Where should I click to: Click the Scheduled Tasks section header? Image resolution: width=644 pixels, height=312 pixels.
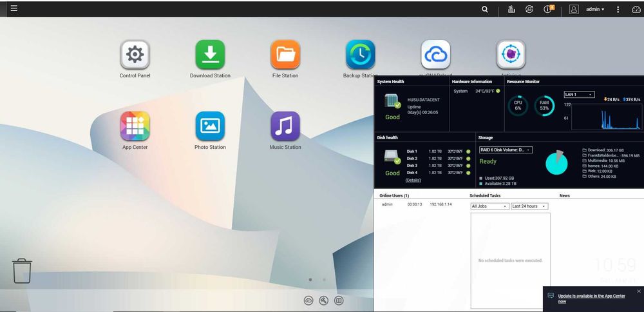[x=485, y=196]
